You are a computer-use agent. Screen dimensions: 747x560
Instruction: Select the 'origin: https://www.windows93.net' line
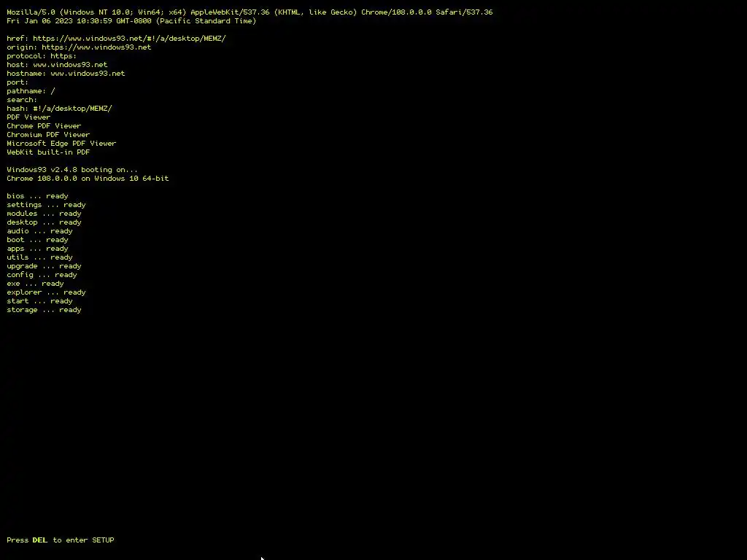click(x=79, y=47)
